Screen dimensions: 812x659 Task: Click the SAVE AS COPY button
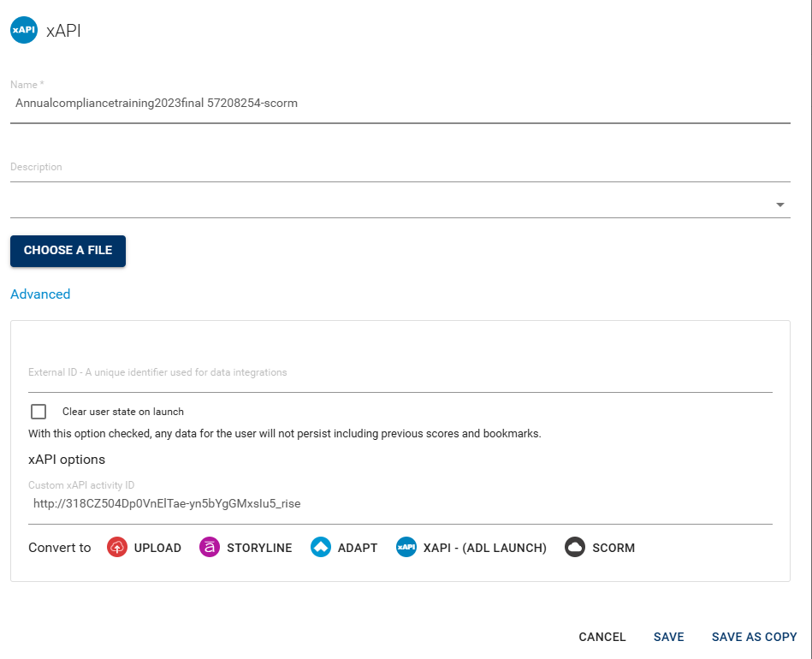(754, 637)
